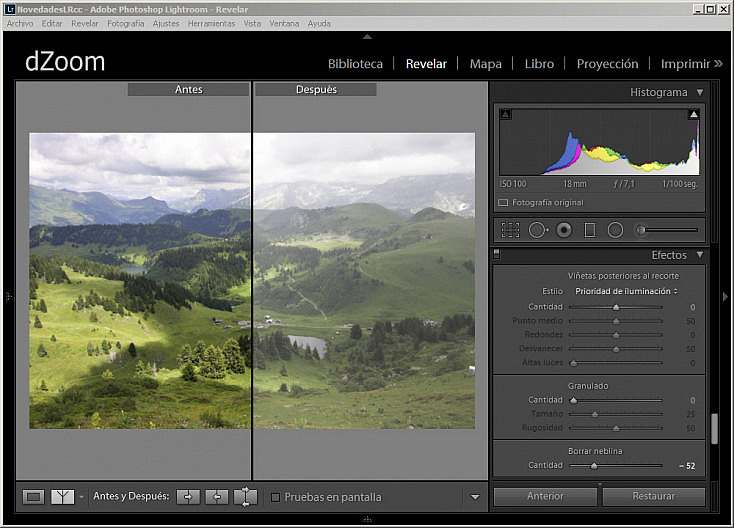734x528 pixels.
Task: Show the filmstrip via bottom edge arrow
Action: point(367,519)
